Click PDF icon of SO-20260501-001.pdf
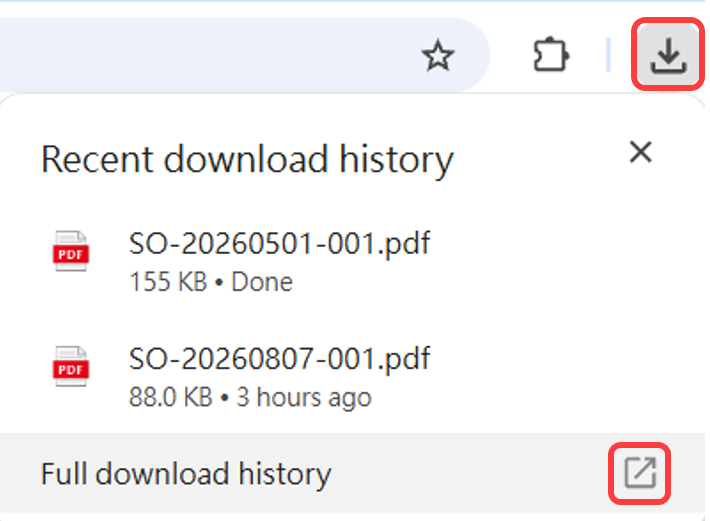Image resolution: width=710 pixels, height=521 pixels. (70, 251)
